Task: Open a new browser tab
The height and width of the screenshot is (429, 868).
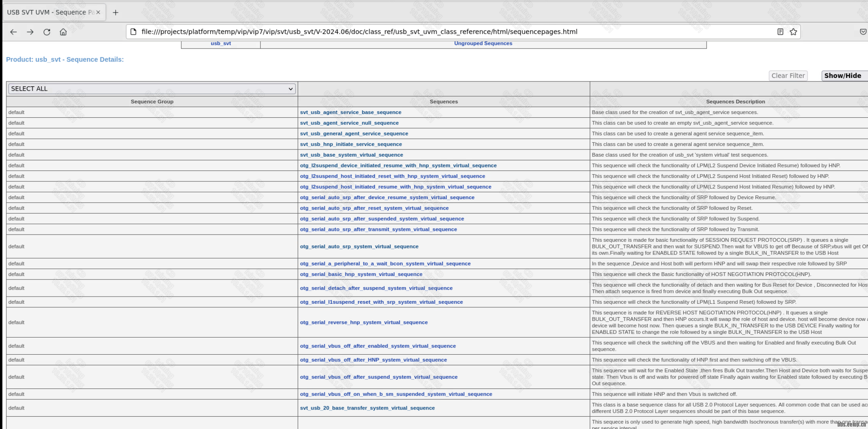Action: (115, 12)
